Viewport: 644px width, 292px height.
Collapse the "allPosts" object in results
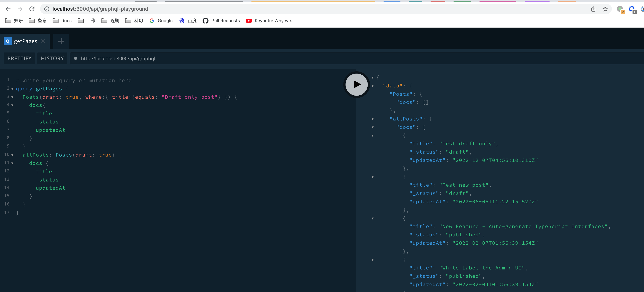[373, 119]
